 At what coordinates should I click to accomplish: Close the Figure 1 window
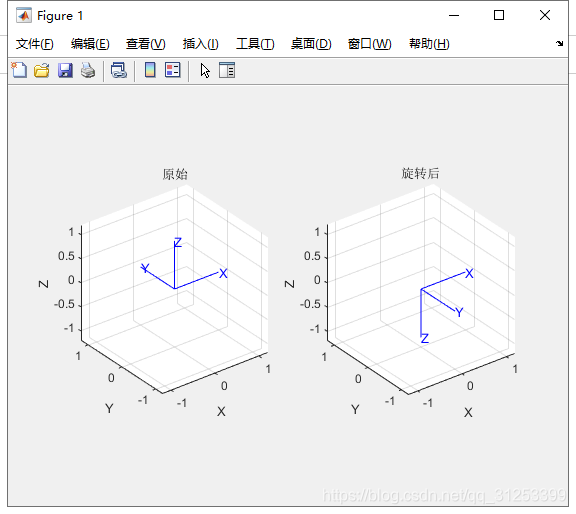click(545, 15)
